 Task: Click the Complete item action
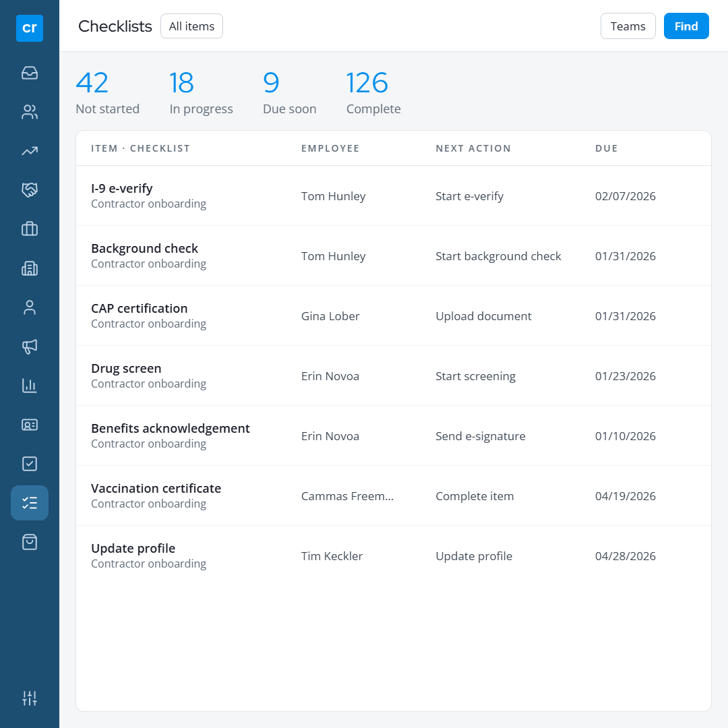coord(475,496)
